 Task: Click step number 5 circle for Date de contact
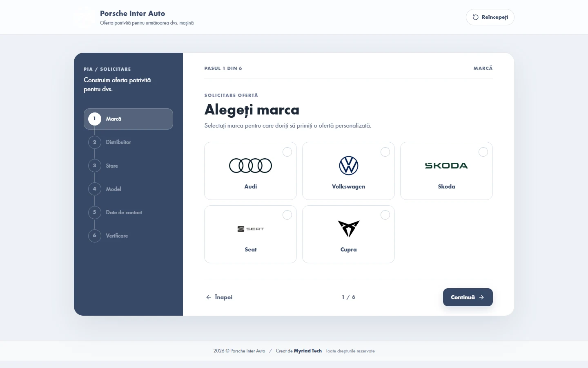(x=94, y=212)
